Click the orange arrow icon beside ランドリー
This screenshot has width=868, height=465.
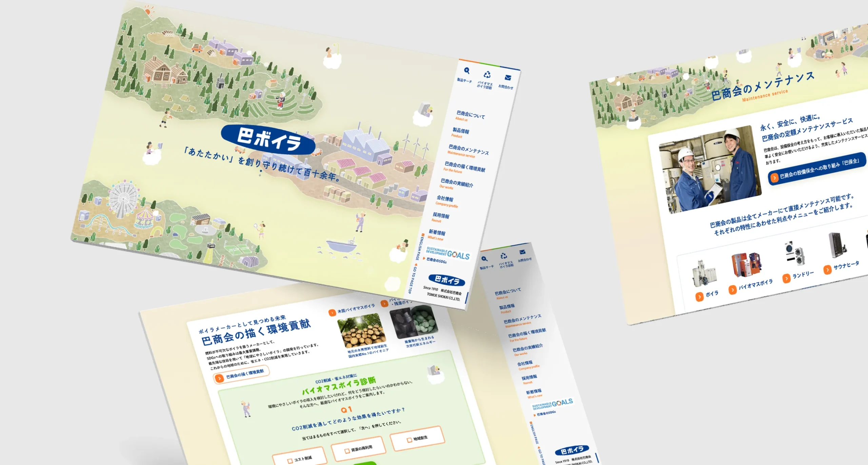(x=786, y=278)
